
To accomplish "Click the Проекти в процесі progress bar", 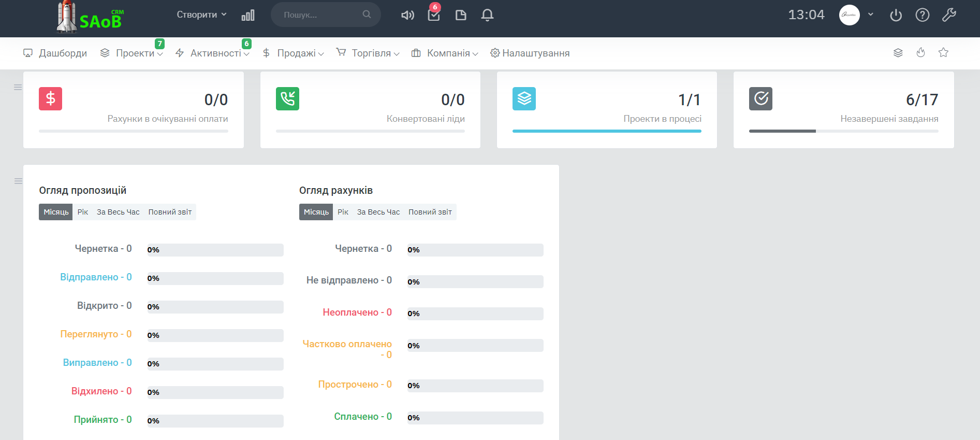I will click(x=607, y=131).
